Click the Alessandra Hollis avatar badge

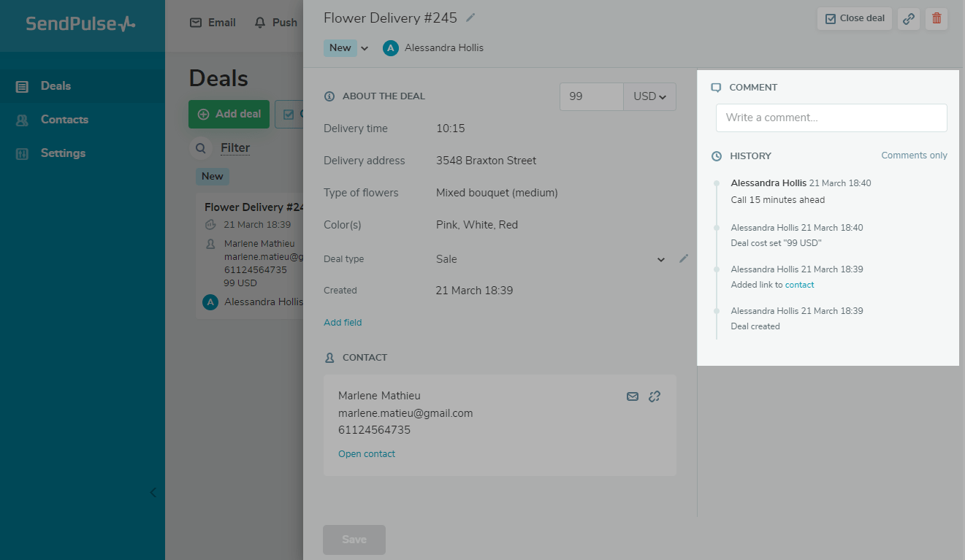point(390,47)
